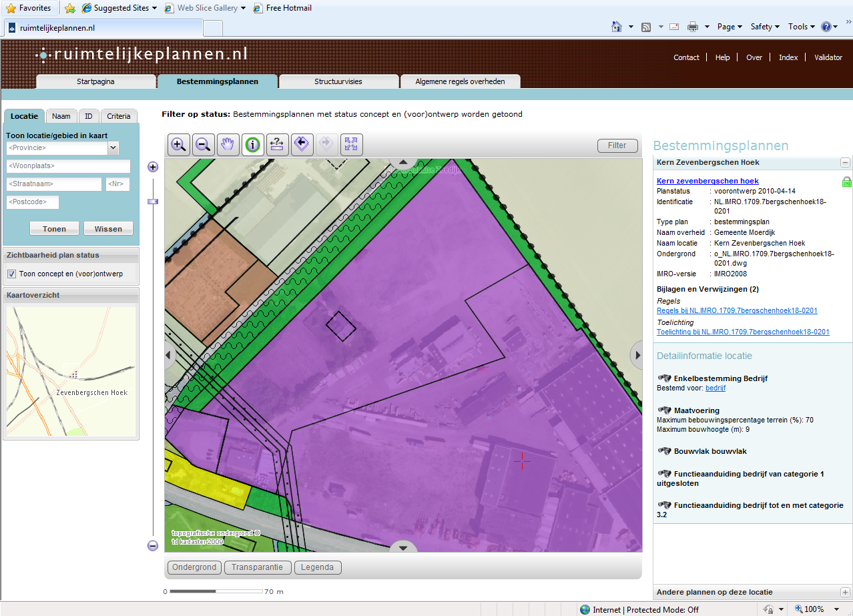Go to previous map extent
This screenshot has width=853, height=616.
pyautogui.click(x=302, y=144)
